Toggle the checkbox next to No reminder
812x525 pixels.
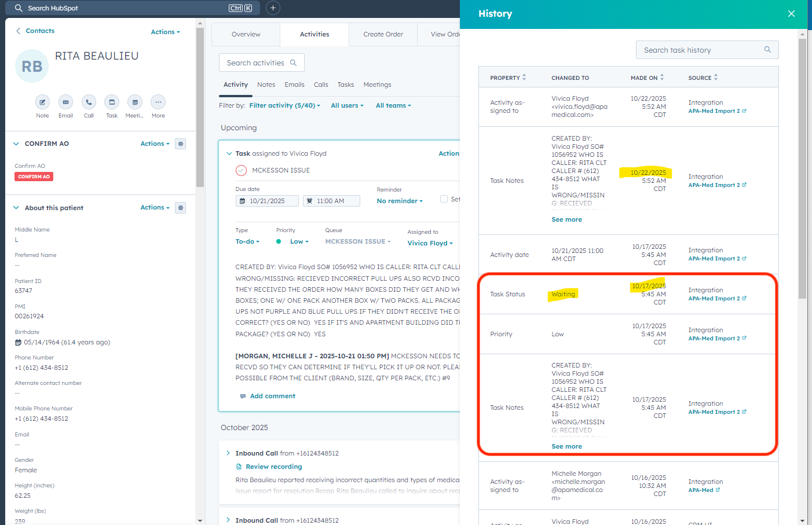tap(444, 199)
